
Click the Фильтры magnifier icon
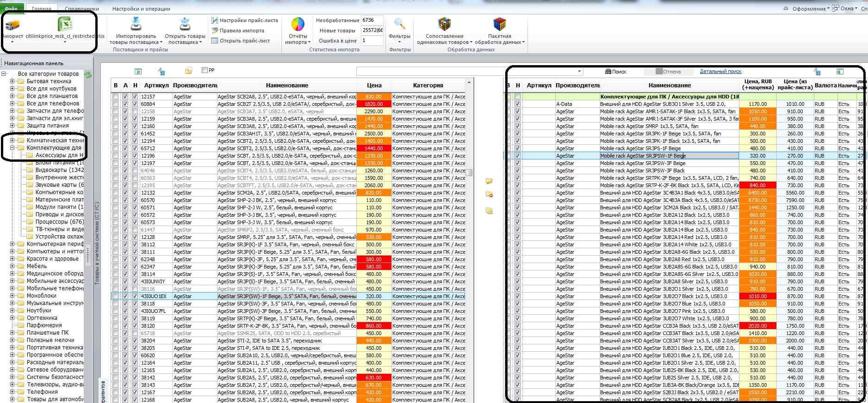(x=400, y=24)
